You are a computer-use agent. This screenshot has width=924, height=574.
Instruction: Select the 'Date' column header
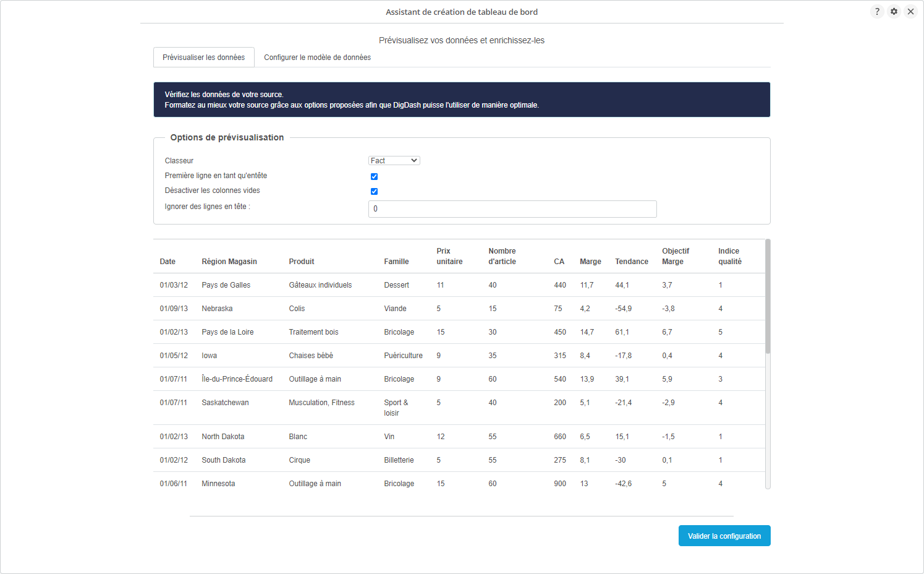pos(167,262)
